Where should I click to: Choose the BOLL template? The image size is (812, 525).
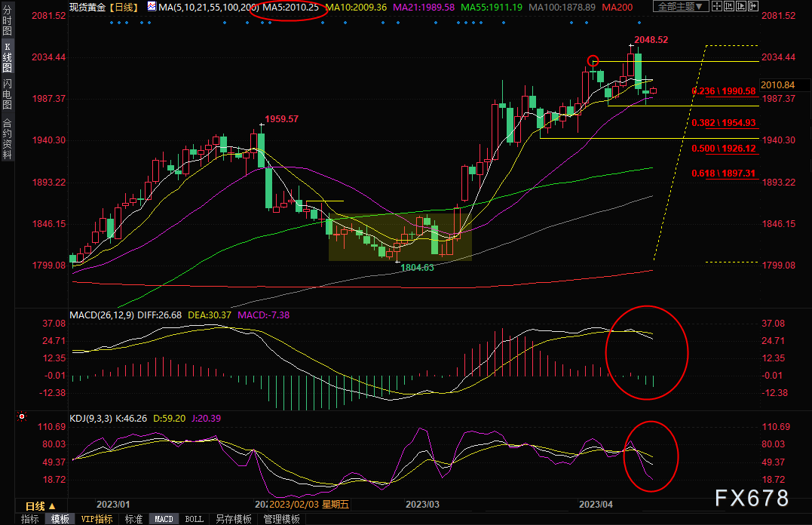point(195,519)
